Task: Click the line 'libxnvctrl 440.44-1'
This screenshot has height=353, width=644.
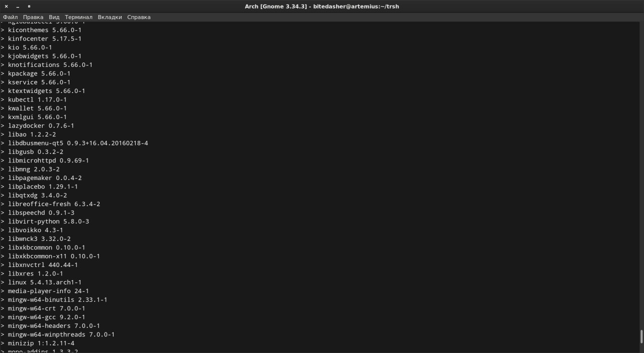Action: click(x=43, y=265)
